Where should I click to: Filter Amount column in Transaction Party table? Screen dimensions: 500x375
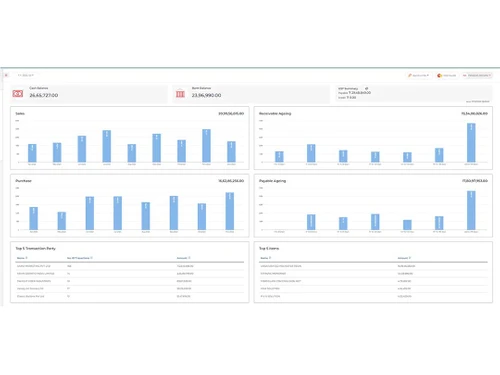(x=189, y=258)
